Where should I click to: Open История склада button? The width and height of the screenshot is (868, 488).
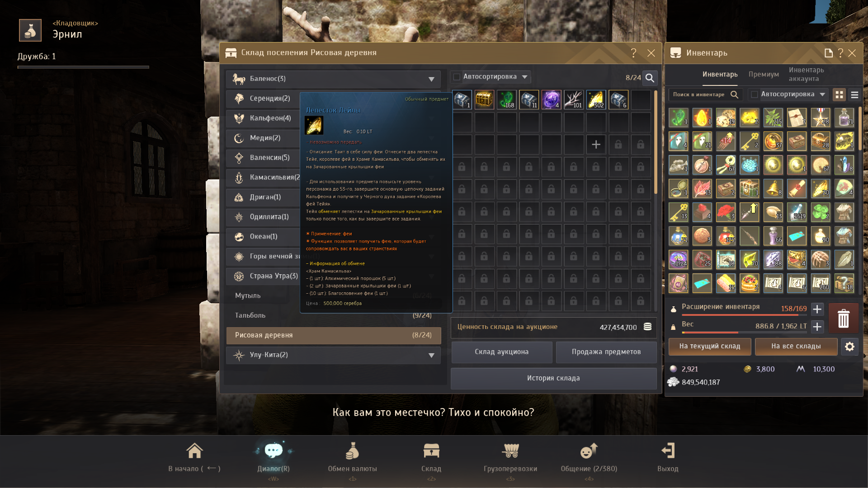(x=553, y=378)
